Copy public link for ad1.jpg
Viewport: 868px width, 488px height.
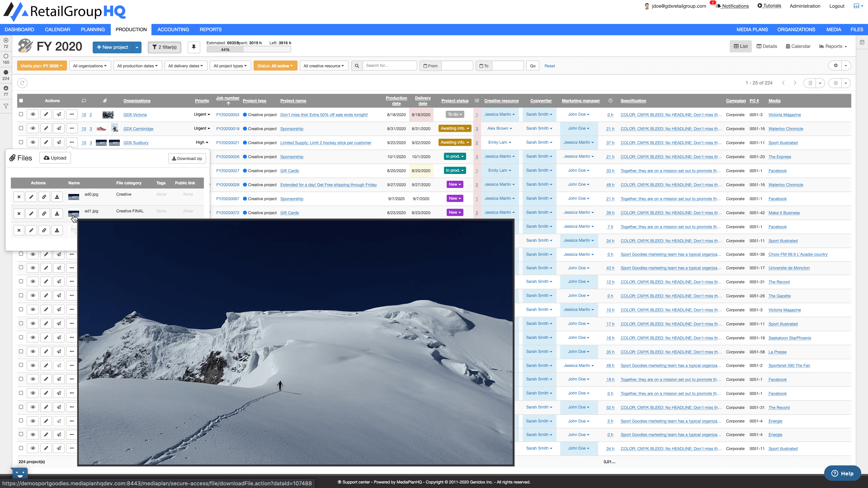44,213
